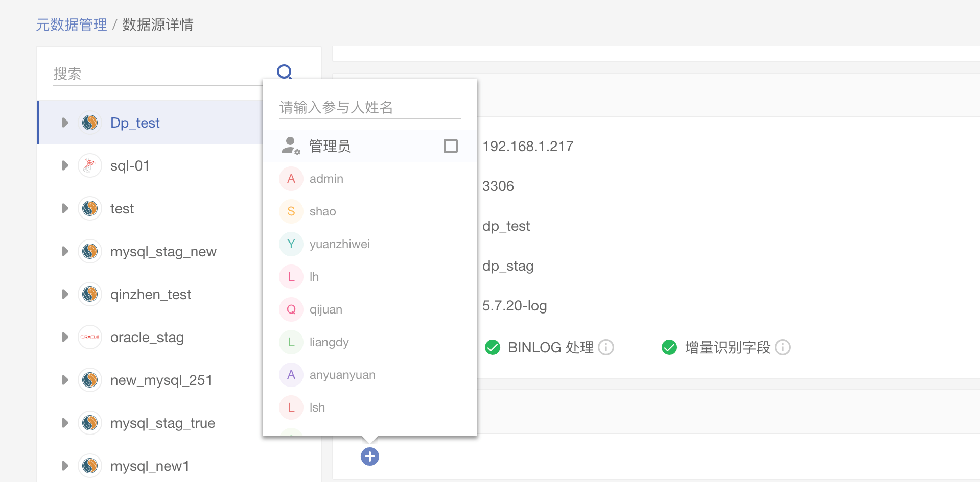Toggle the 管理员 checkbox
This screenshot has width=980, height=482.
[x=451, y=146]
